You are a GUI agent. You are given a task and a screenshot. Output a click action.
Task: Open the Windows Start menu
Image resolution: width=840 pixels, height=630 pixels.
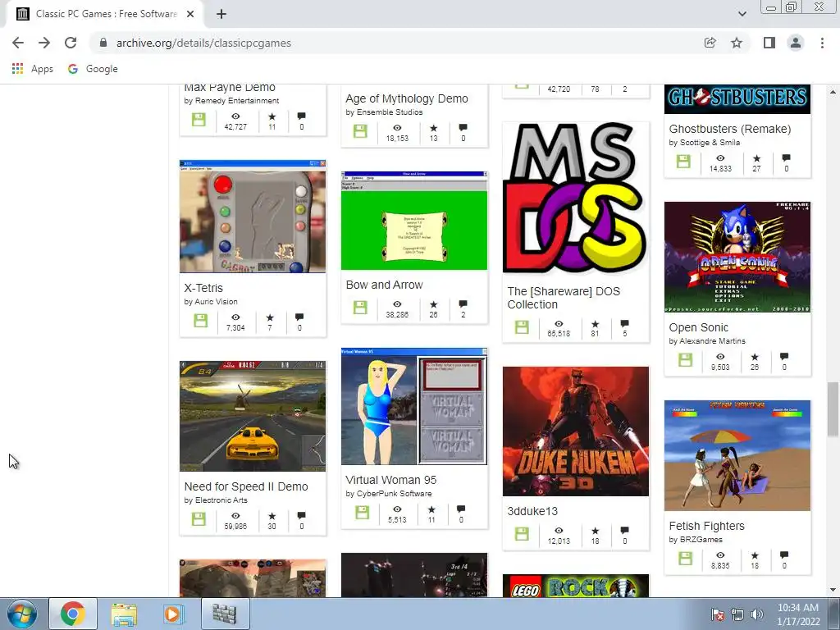[x=21, y=614]
